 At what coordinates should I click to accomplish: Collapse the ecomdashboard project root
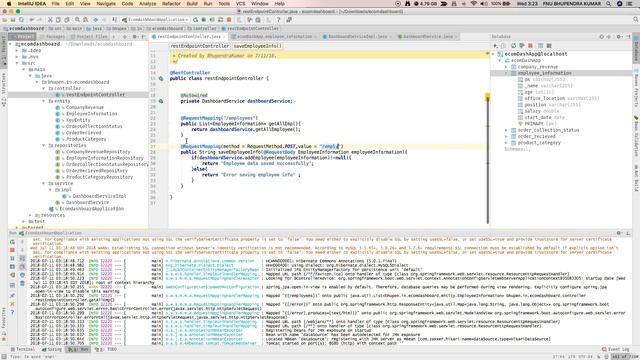click(x=11, y=44)
